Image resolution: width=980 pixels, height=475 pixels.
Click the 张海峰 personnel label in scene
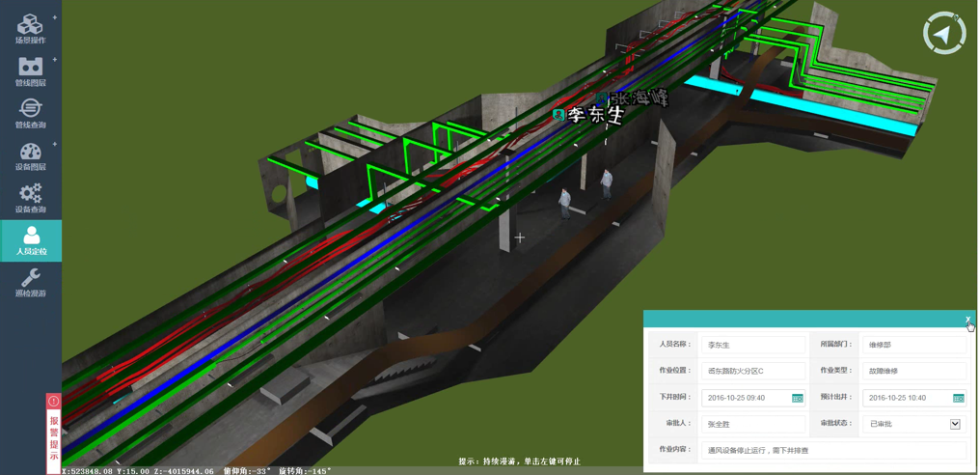[x=639, y=98]
